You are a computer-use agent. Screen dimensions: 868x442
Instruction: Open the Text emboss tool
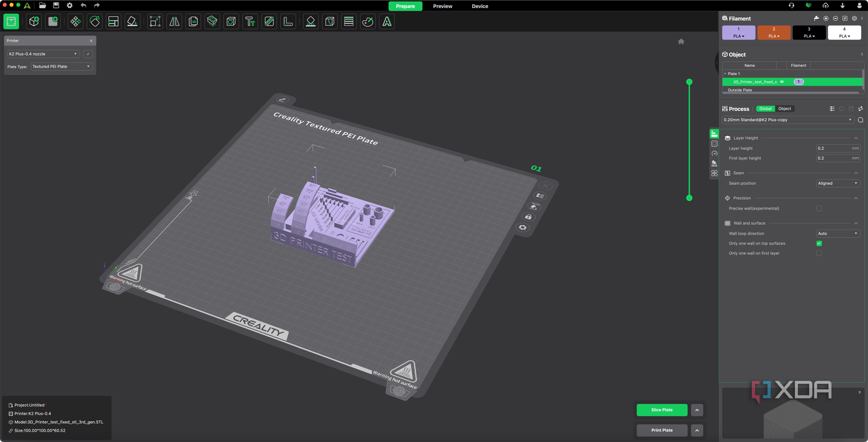pos(250,21)
